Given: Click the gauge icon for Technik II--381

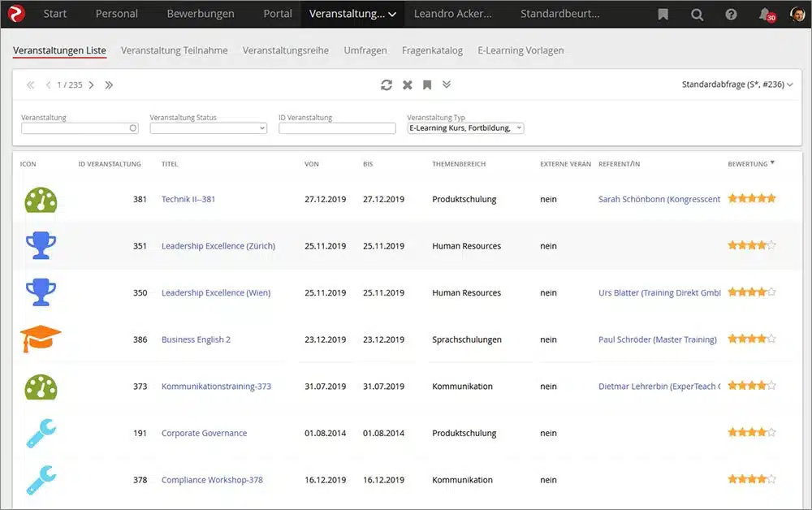Looking at the screenshot, I should coord(41,199).
